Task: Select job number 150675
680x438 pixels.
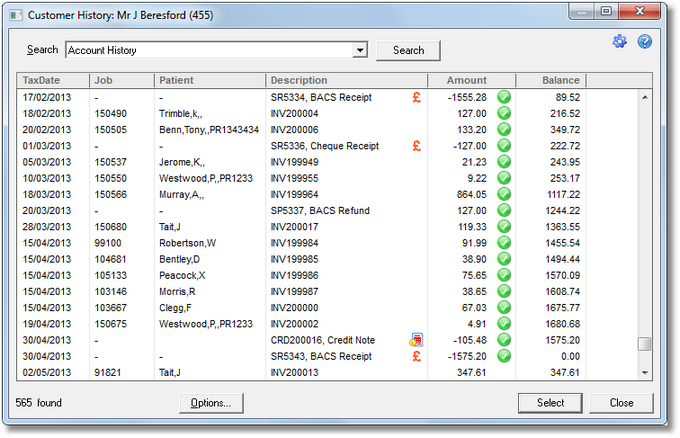Action: pyautogui.click(x=111, y=324)
